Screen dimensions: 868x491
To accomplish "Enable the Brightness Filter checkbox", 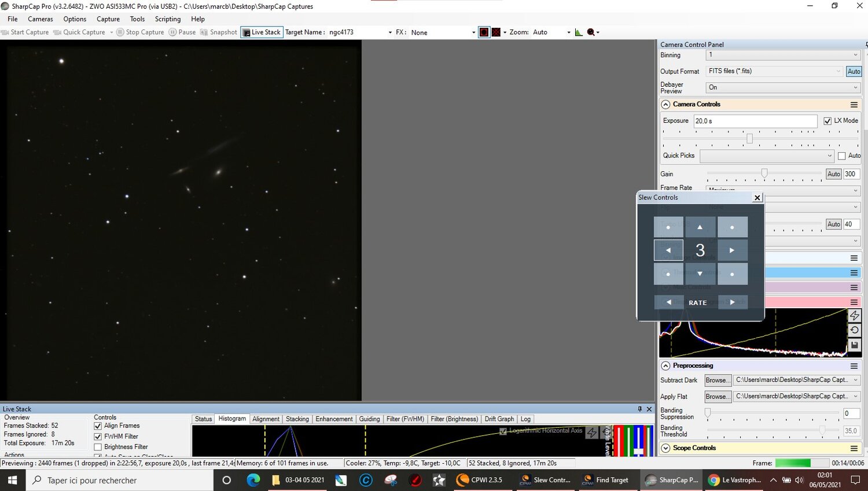I will 98,447.
